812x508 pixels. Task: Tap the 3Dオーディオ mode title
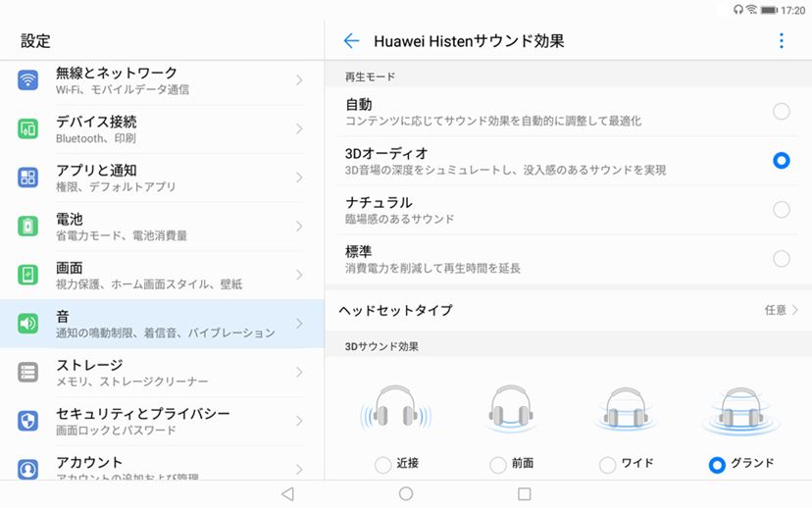click(x=386, y=154)
